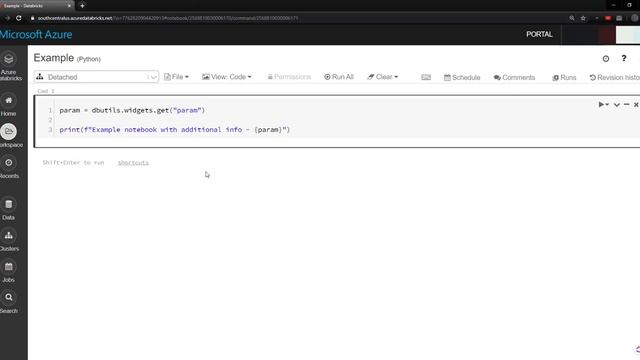Select the Example - Databricks browser tab
This screenshot has width=640, height=360.
(x=36, y=6)
